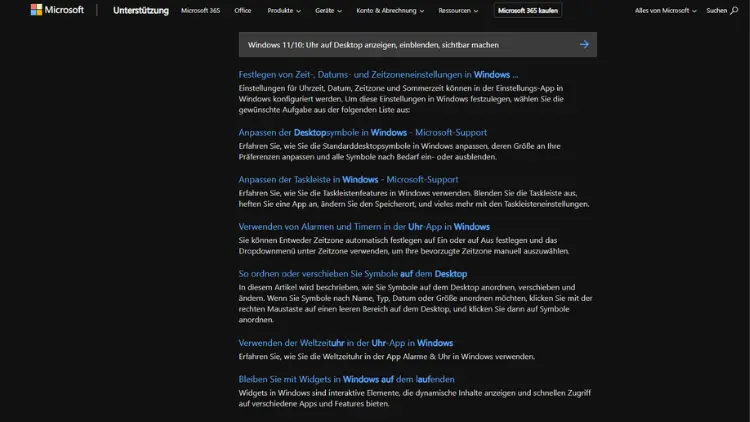Click the text starting 'In diesem Artikel wird beschrieben'
This screenshot has width=750, height=422.
pos(415,303)
